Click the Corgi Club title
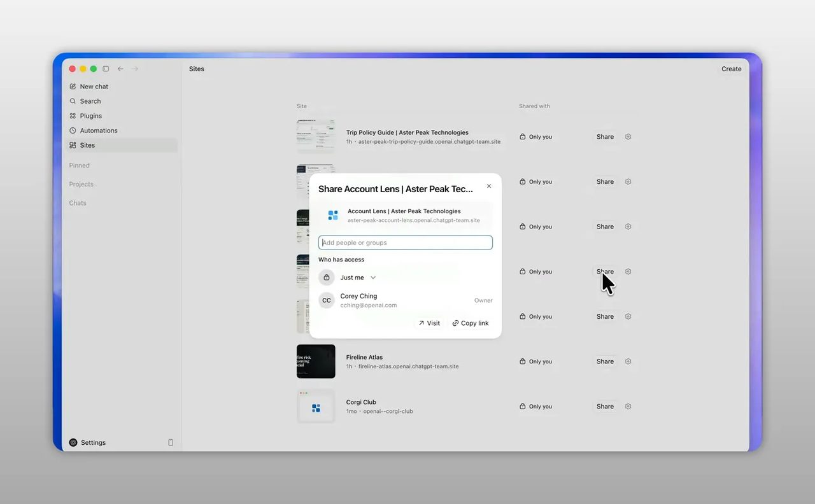This screenshot has height=504, width=815. point(361,402)
